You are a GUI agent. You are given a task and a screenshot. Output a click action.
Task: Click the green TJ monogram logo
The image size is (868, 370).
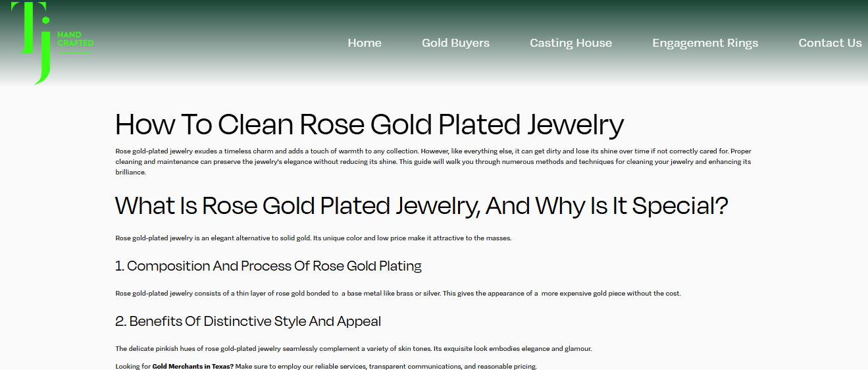tap(30, 43)
